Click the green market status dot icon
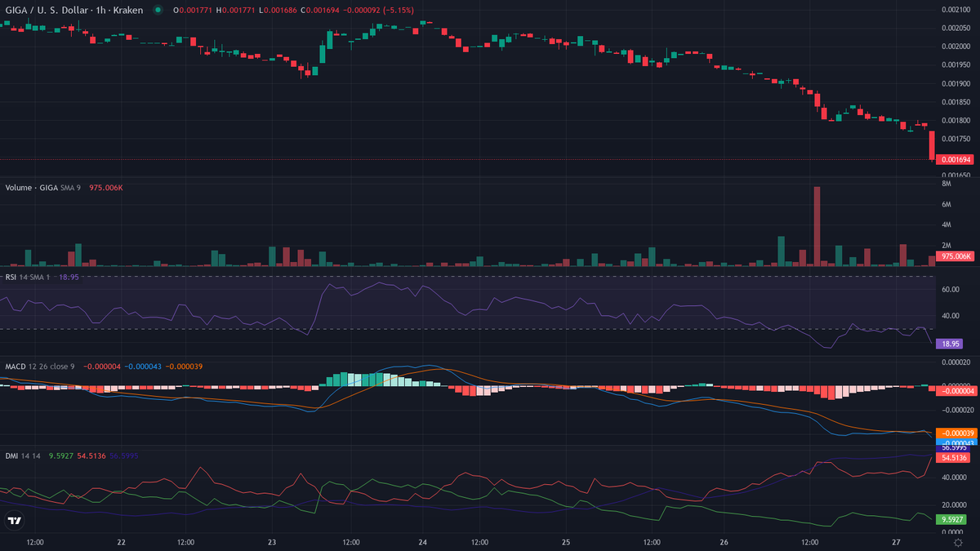 (x=158, y=10)
